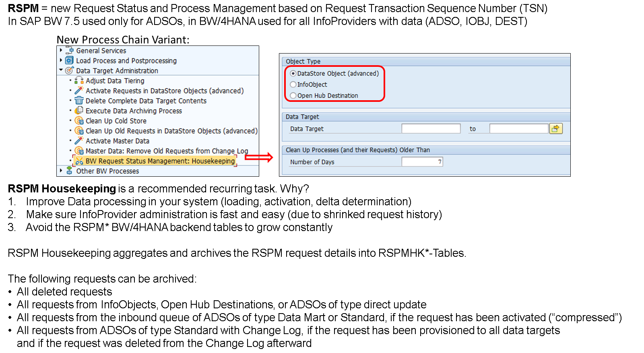644x353 pixels.
Task: Click Load Process and Postprocessing label
Action: click(x=126, y=60)
